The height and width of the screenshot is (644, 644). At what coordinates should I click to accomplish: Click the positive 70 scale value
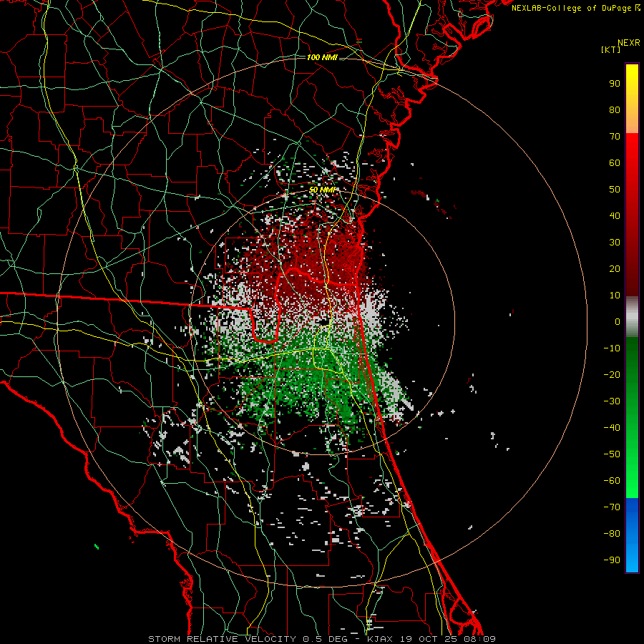pyautogui.click(x=615, y=137)
